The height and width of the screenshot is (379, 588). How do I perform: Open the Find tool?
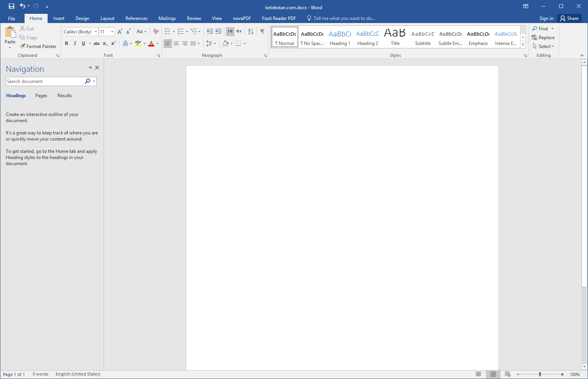coord(540,28)
